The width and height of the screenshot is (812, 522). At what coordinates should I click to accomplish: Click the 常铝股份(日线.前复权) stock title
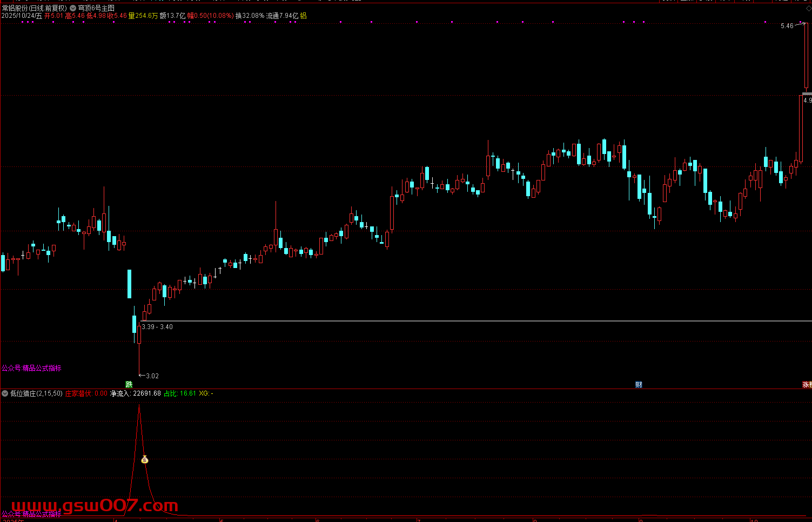coord(35,8)
